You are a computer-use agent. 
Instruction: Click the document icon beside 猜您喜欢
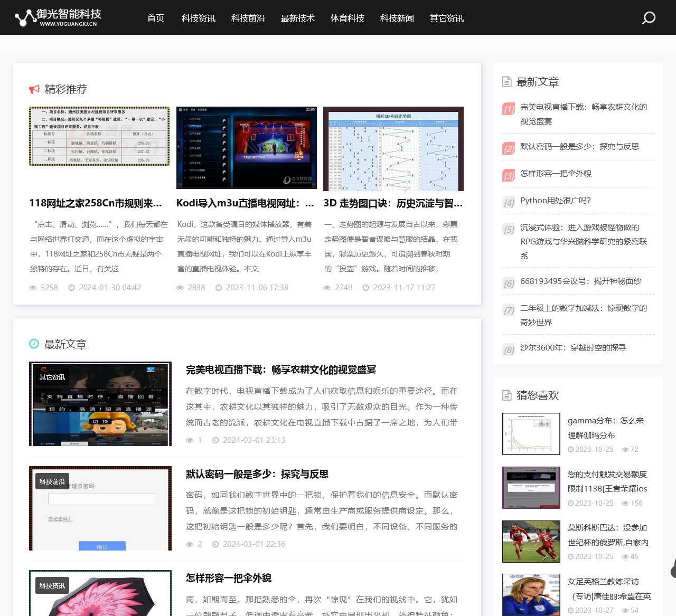tap(507, 395)
